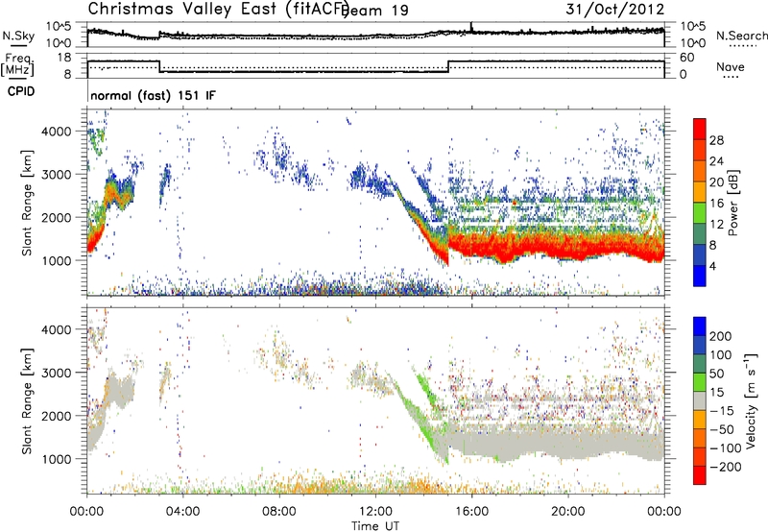768x532 pixels.
Task: Click the 'Nave' legend label
Action: pyautogui.click(x=731, y=66)
